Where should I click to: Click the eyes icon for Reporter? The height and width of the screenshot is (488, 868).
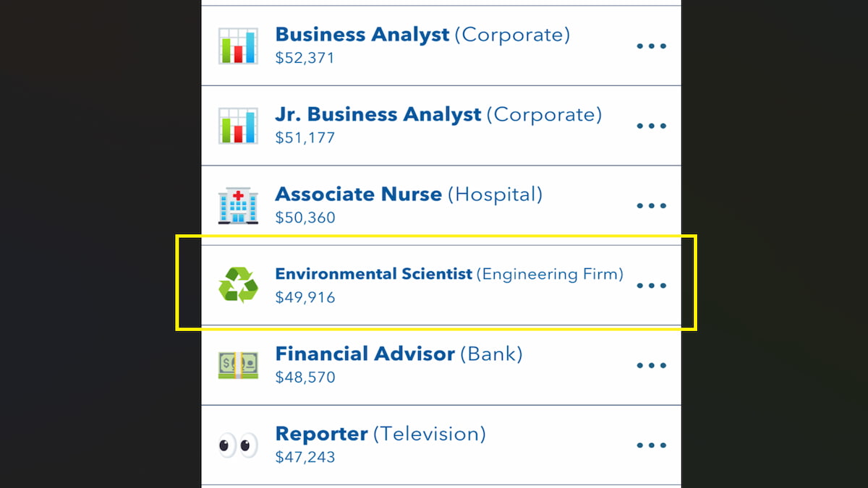click(x=238, y=445)
